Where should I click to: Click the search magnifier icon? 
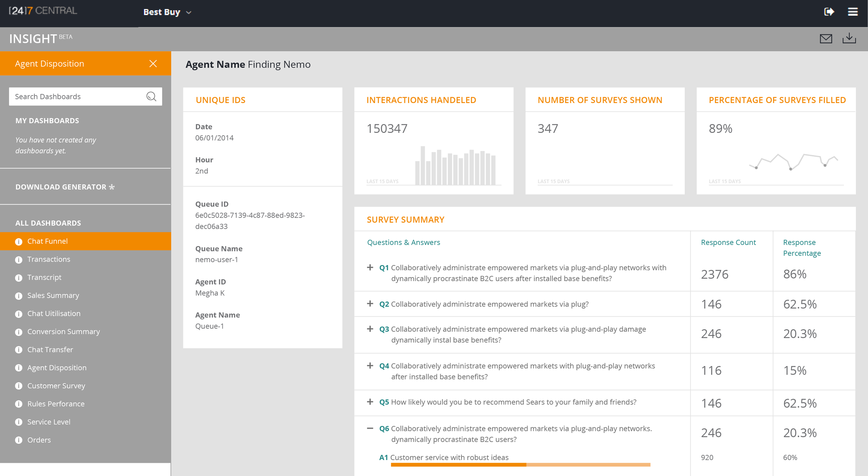pyautogui.click(x=151, y=96)
